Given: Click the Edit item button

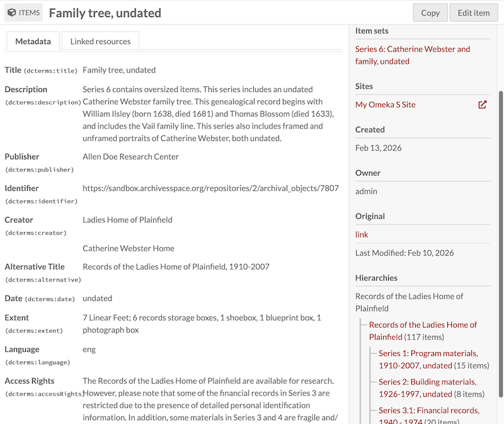Looking at the screenshot, I should pyautogui.click(x=473, y=13).
